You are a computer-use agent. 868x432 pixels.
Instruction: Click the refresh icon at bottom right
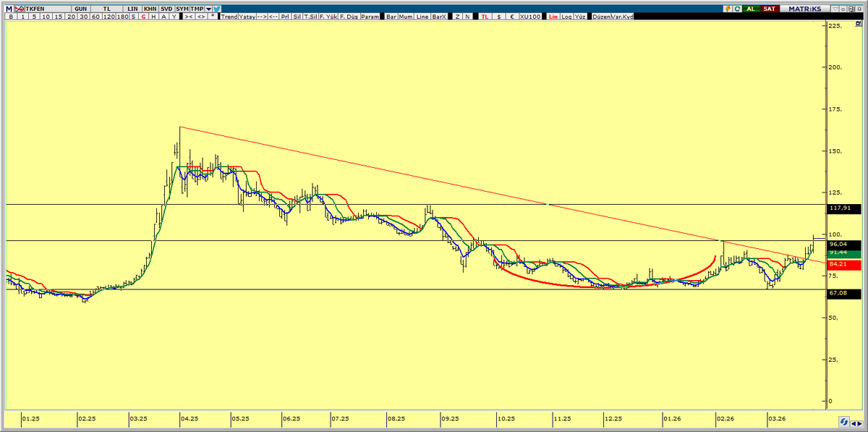[844, 421]
